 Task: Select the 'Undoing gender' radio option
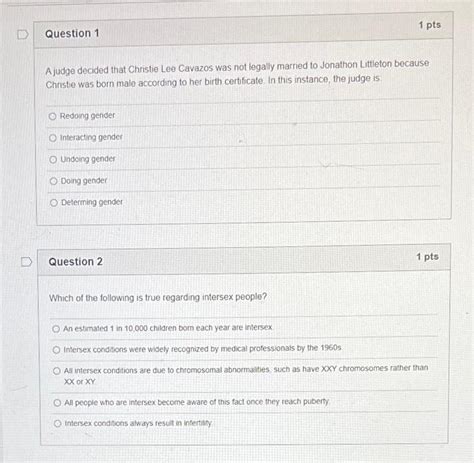click(53, 160)
